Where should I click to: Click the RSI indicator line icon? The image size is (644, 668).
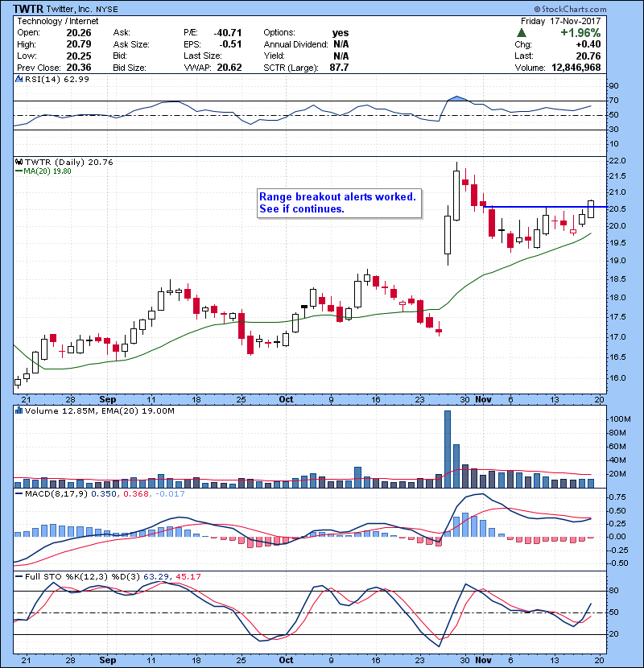pos(19,79)
